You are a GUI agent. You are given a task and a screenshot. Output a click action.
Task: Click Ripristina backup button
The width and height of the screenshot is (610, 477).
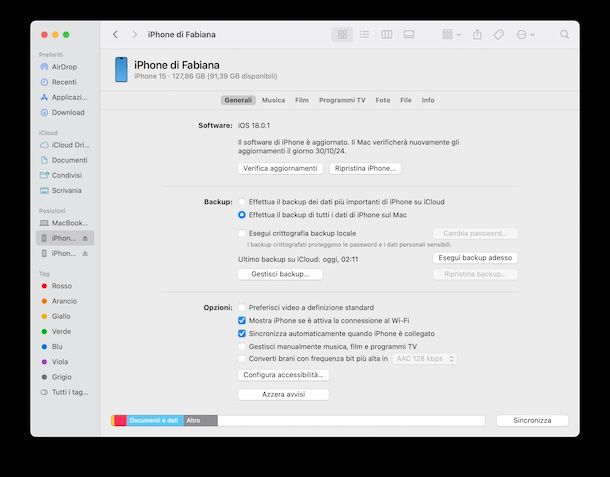click(x=475, y=274)
